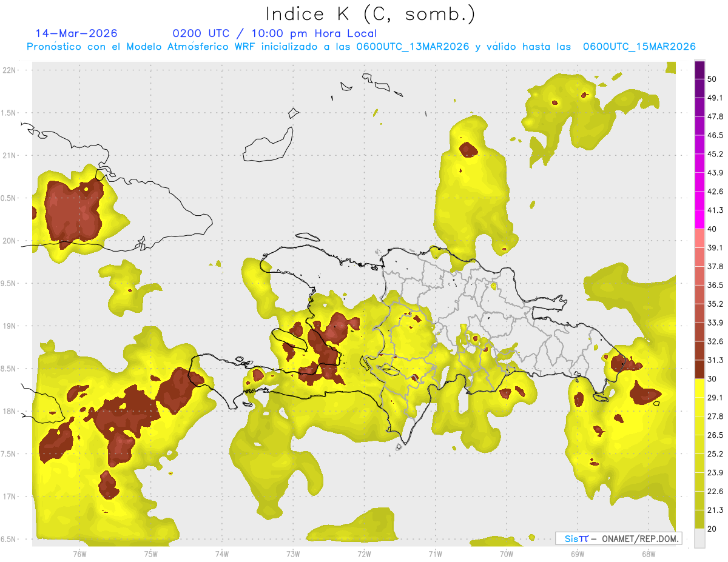Click the '21N' latitude label
The width and height of the screenshot is (728, 562).
9,156
